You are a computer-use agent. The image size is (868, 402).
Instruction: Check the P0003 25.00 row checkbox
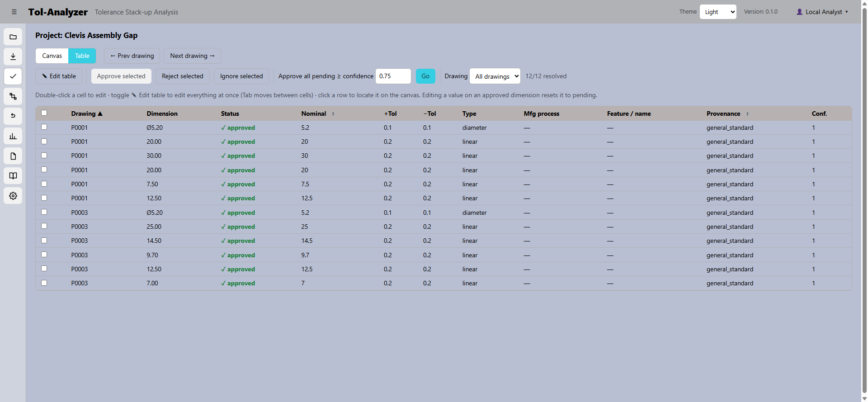(44, 226)
